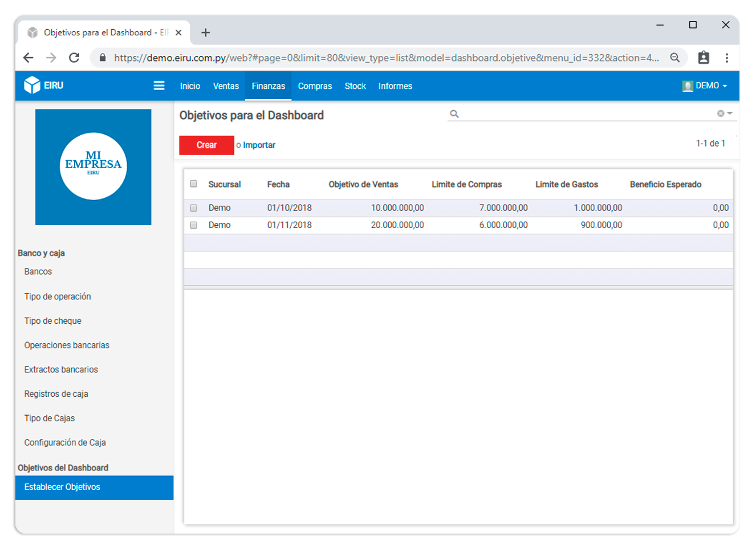The image size is (756, 553).
Task: Click the Objetivos del Dashboard section header
Action: 63,468
